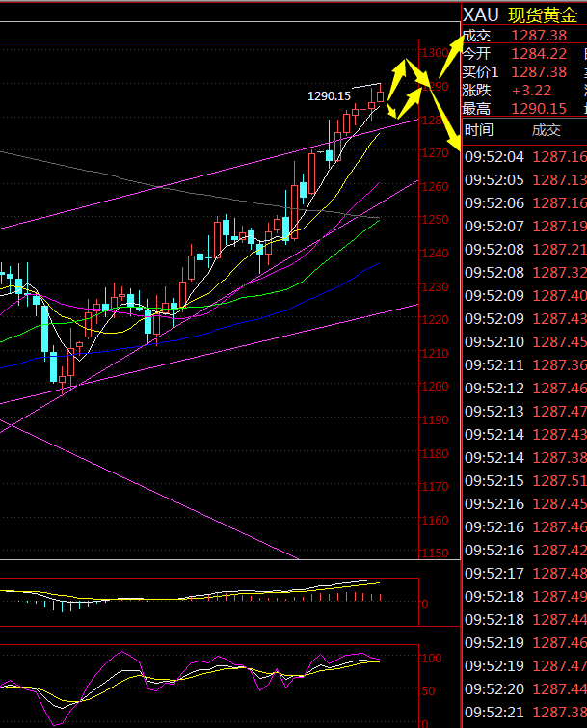Screen dimensions: 587x728
Task: Click trade price 1287.42
Action: [x=560, y=551]
